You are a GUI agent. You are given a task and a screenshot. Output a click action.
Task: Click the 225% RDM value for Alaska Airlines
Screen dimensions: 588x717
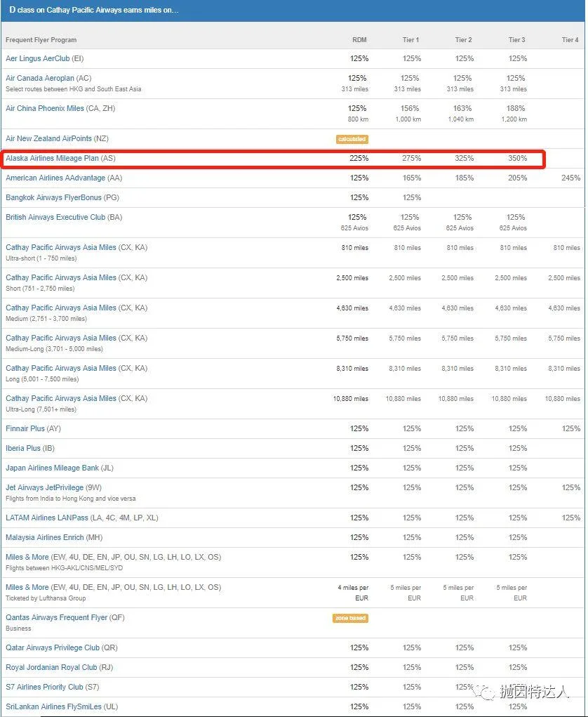[x=359, y=158]
